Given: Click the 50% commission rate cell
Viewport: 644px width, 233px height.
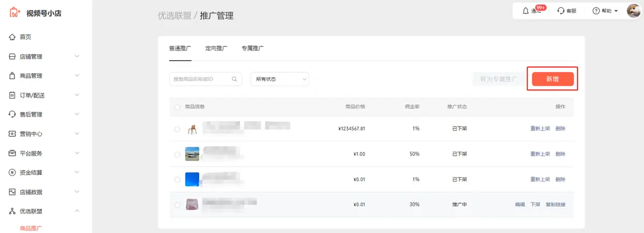Looking at the screenshot, I should pos(415,154).
